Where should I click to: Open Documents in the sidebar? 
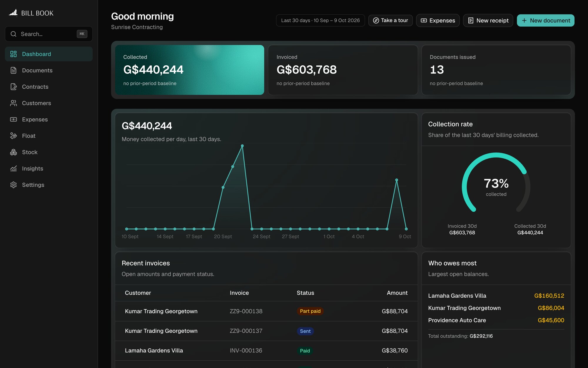(x=49, y=70)
